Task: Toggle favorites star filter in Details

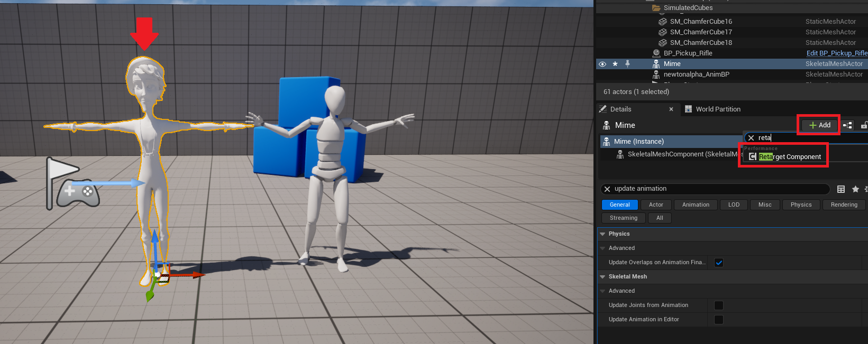Action: pos(855,189)
